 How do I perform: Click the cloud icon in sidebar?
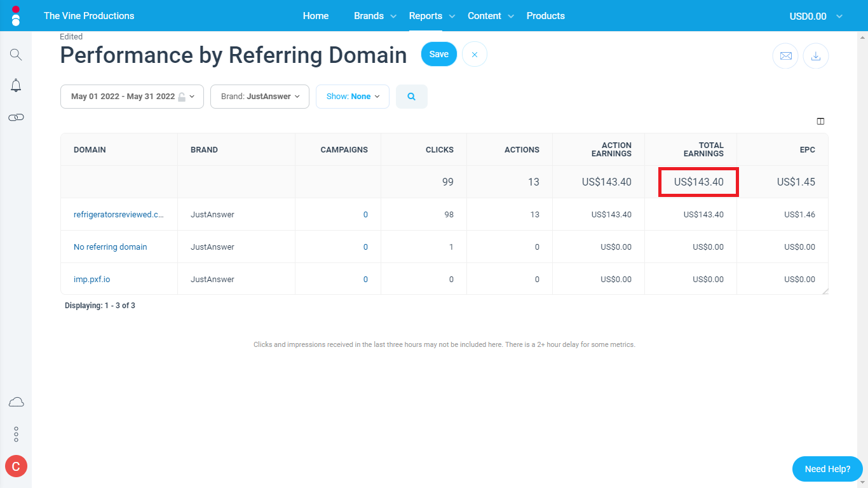point(16,402)
